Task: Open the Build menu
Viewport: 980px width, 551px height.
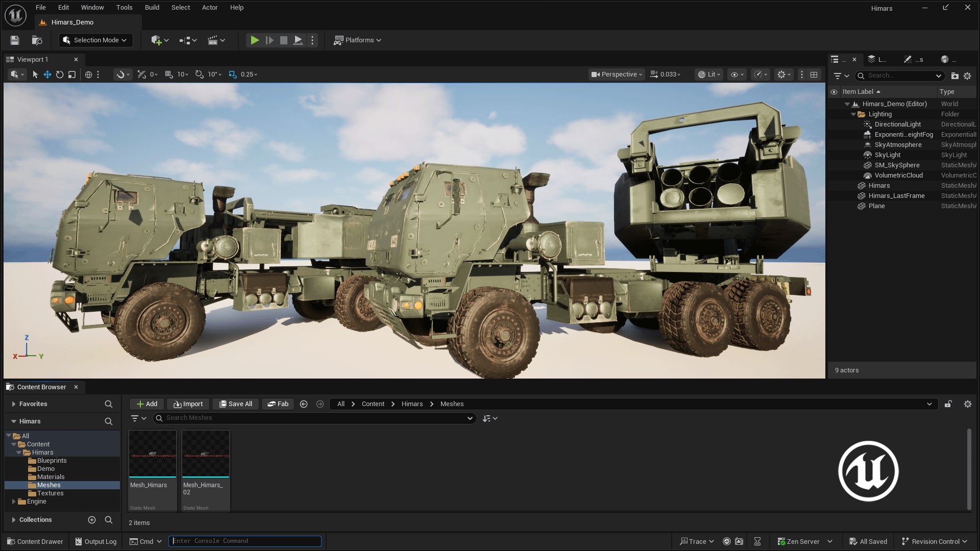Action: coord(152,8)
